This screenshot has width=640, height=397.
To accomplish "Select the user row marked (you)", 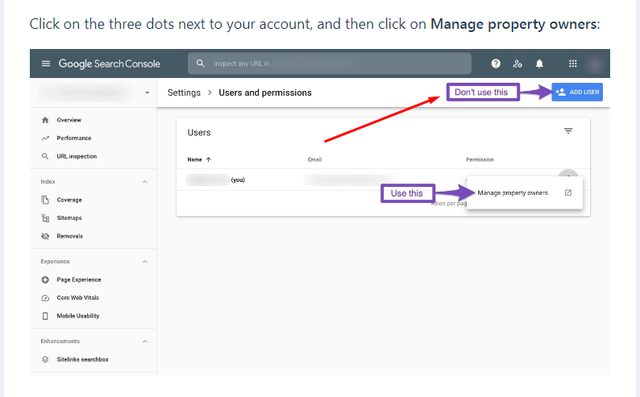I will (x=383, y=180).
